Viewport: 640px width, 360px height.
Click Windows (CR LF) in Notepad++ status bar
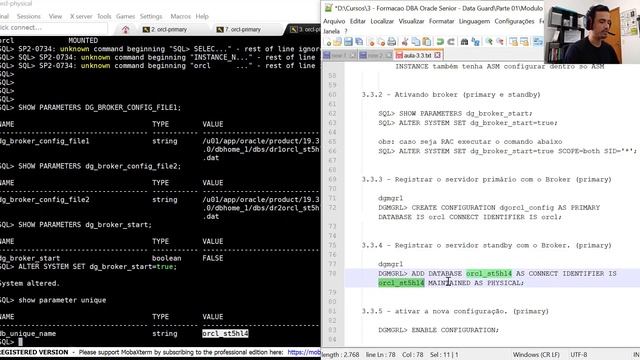pos(536,355)
